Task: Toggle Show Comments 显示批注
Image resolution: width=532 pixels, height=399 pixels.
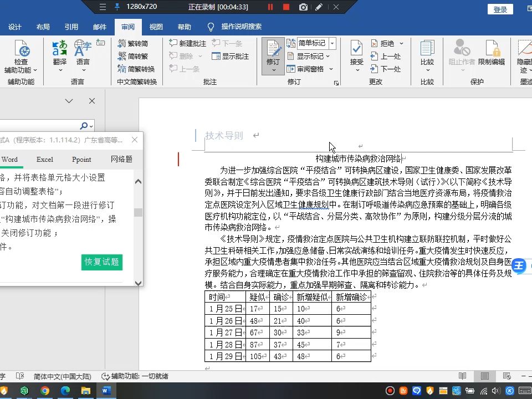Action: click(231, 55)
